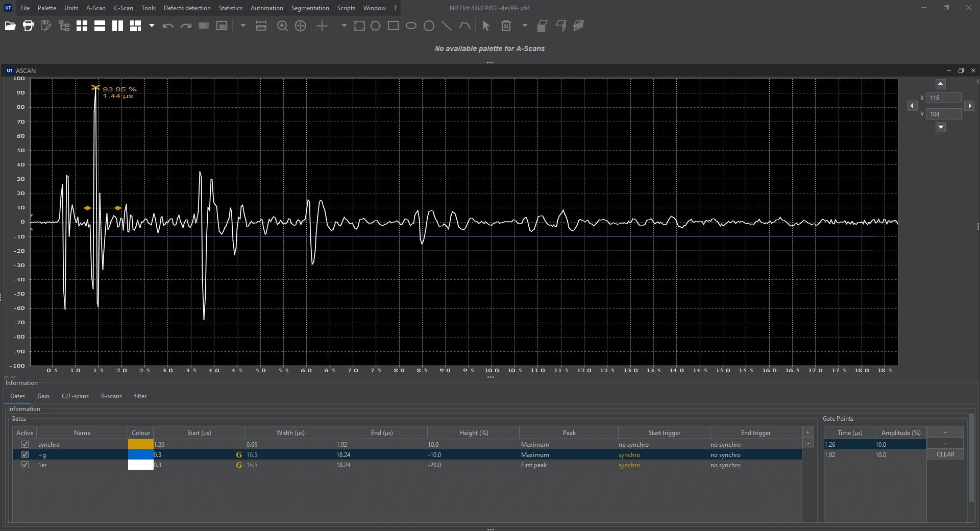The height and width of the screenshot is (531, 980).
Task: Click the redo arrow icon
Action: [x=186, y=26]
